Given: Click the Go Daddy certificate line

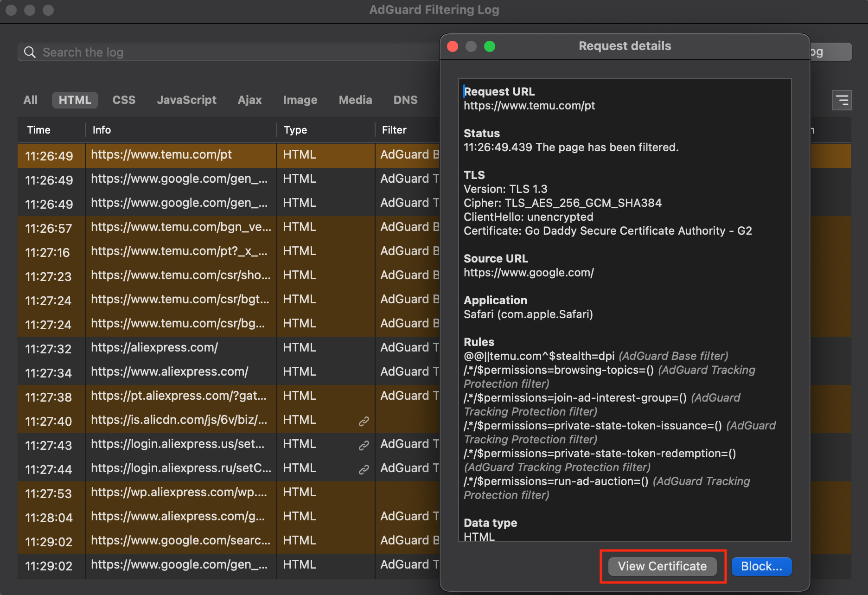Looking at the screenshot, I should pos(608,231).
